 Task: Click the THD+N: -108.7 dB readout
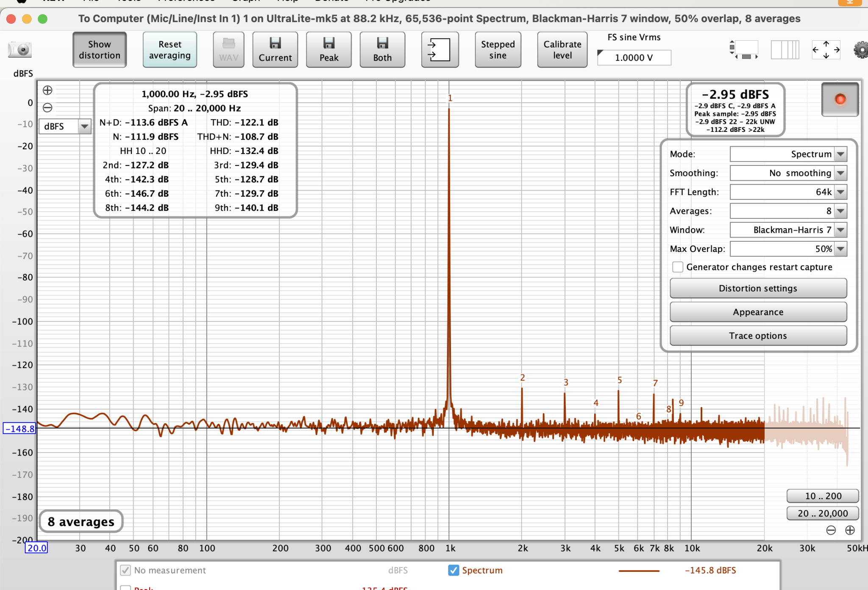tap(238, 137)
